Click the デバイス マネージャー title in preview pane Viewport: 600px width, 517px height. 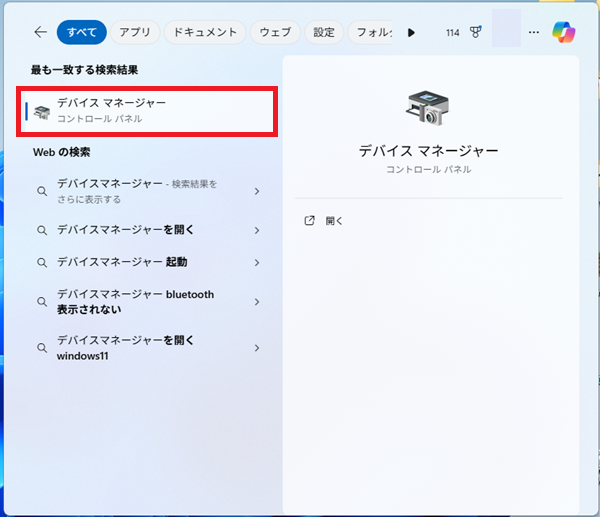click(428, 151)
